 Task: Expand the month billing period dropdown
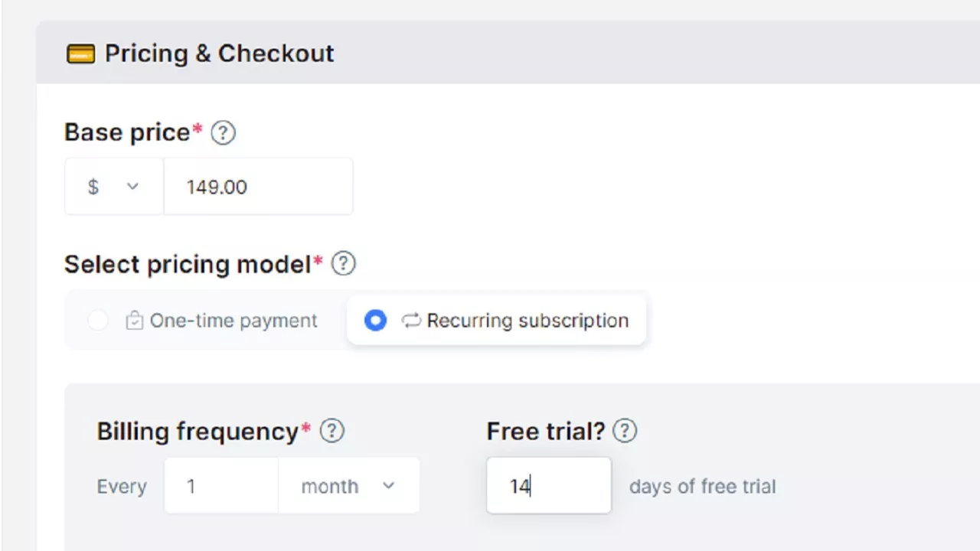pos(348,486)
